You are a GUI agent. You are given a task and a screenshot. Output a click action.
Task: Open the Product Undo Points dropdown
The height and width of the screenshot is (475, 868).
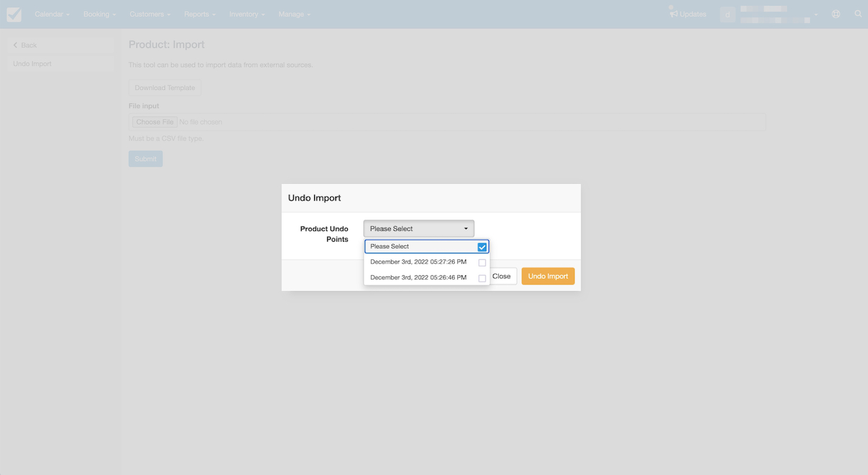tap(419, 228)
